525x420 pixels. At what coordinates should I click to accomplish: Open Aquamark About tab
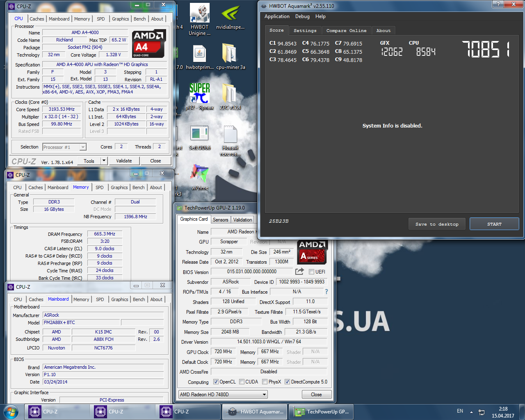point(383,30)
